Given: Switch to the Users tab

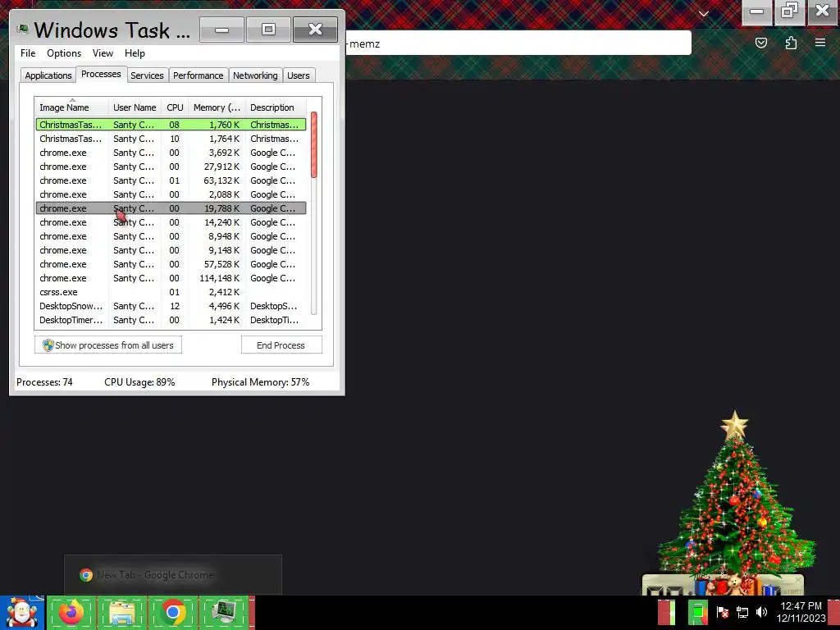Looking at the screenshot, I should pos(299,75).
